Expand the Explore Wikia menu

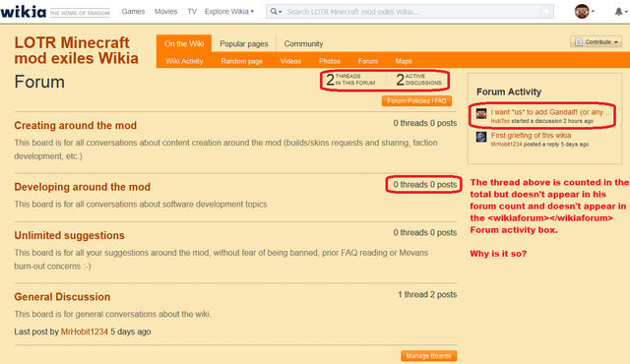pyautogui.click(x=229, y=12)
